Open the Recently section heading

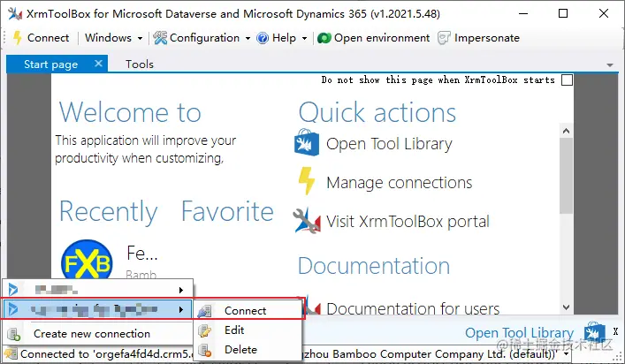click(x=109, y=211)
